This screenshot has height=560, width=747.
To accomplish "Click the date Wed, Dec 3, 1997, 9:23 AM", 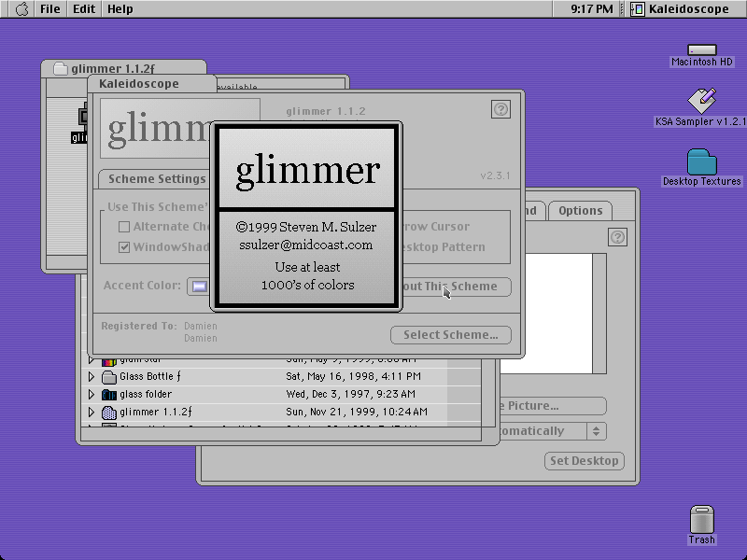I will click(351, 394).
